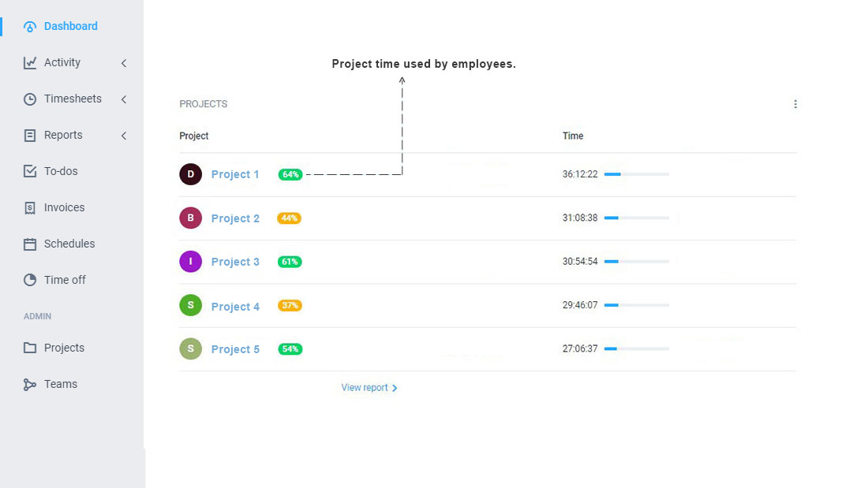Open the Invoices receipt icon
The image size is (868, 488).
click(30, 207)
